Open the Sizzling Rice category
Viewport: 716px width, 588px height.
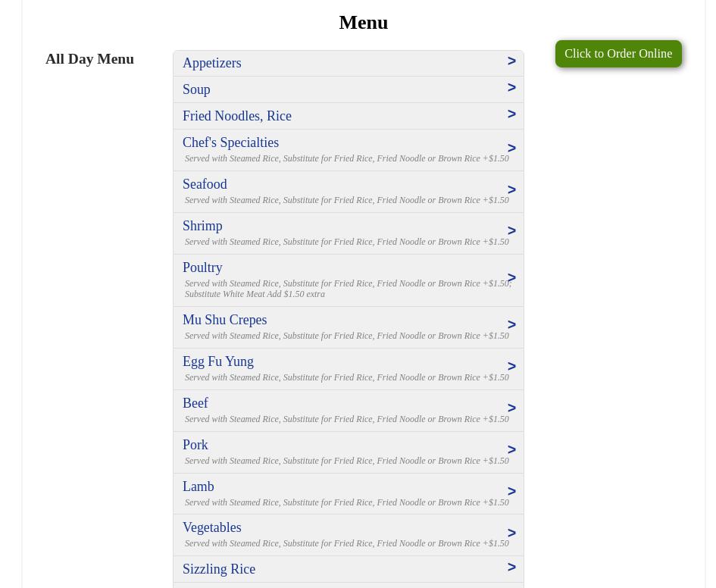tap(219, 569)
